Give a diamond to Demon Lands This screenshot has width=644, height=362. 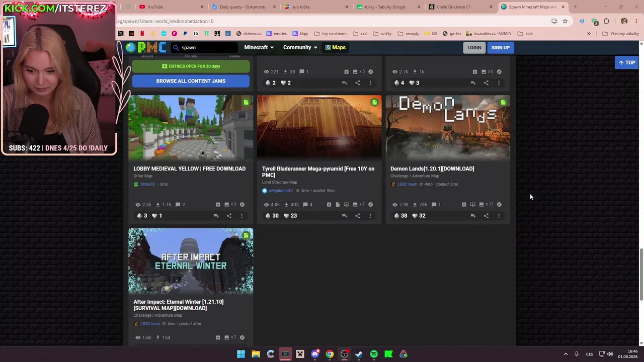pyautogui.click(x=396, y=216)
